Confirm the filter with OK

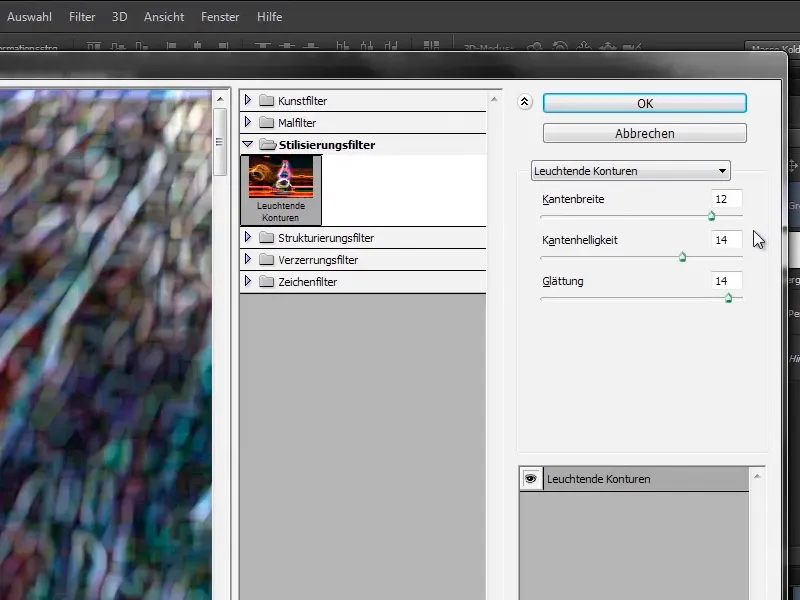[x=644, y=103]
